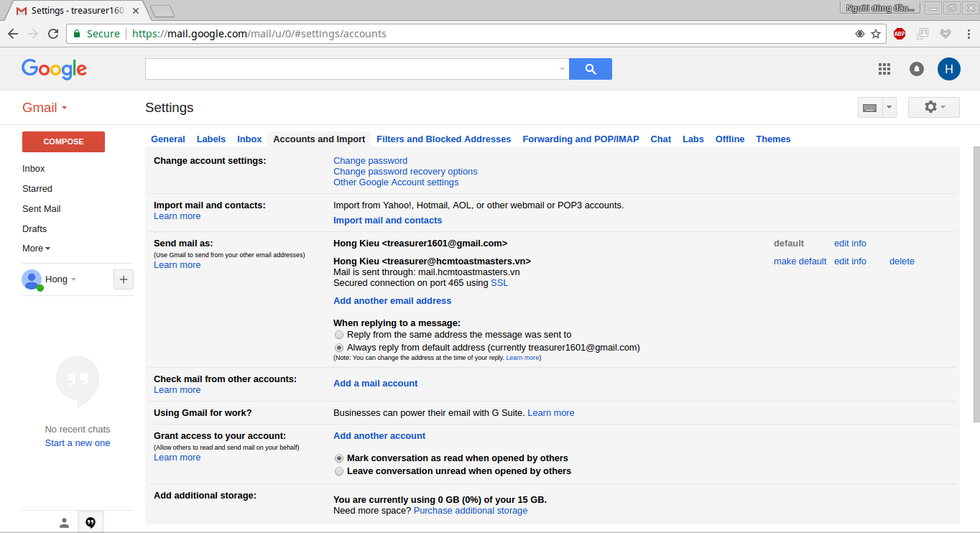This screenshot has width=980, height=533.
Task: Select Mark conversation as read option
Action: pos(339,458)
